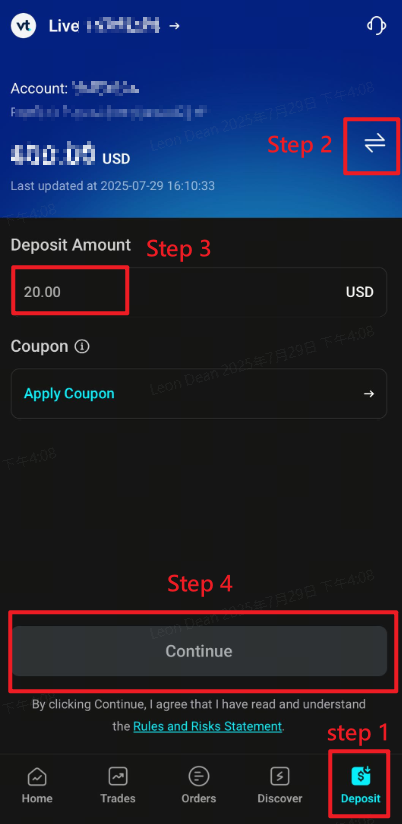Click the Deposit Amount input field
The image size is (402, 824).
[x=199, y=292]
